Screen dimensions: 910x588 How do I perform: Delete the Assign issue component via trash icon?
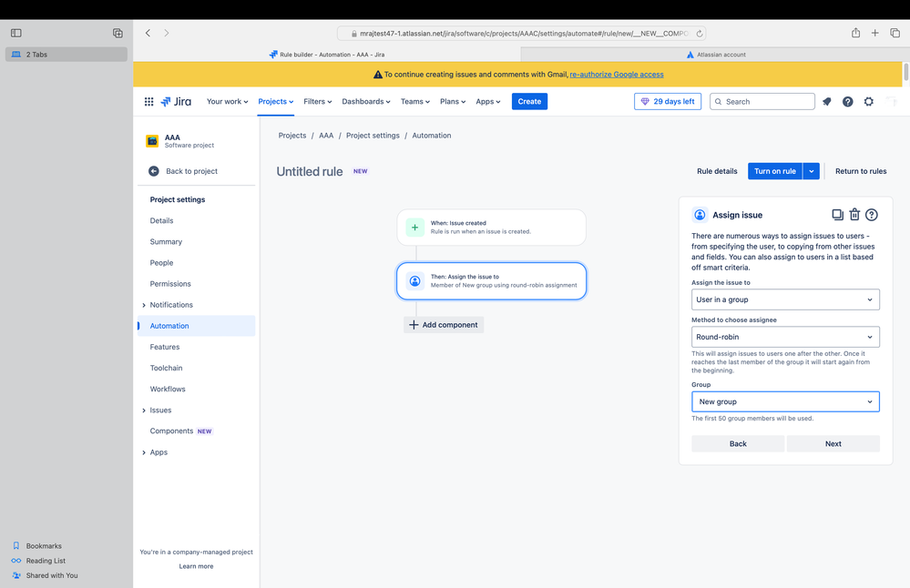tap(854, 215)
